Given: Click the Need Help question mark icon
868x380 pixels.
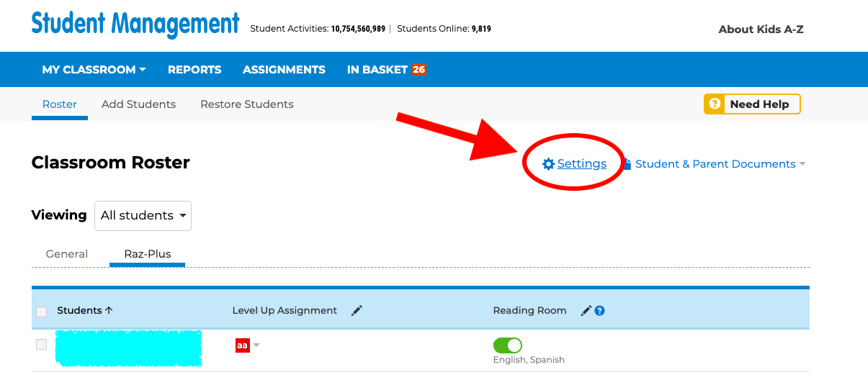Looking at the screenshot, I should pyautogui.click(x=715, y=104).
